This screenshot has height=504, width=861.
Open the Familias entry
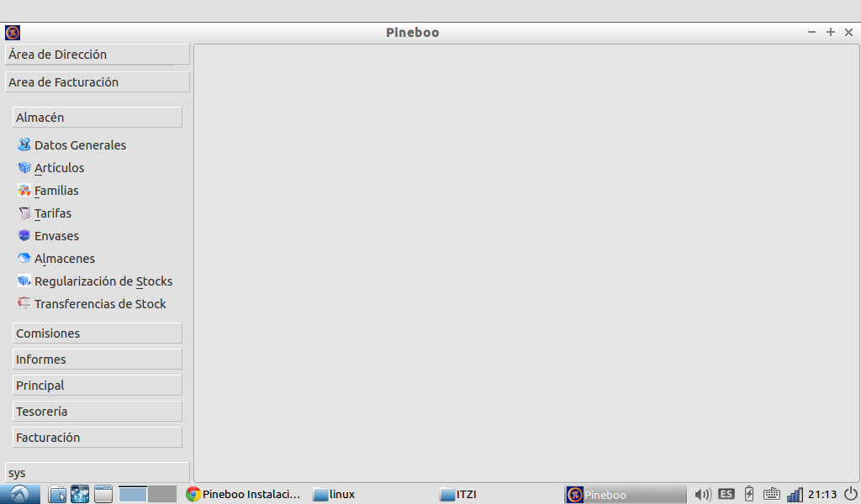point(56,191)
